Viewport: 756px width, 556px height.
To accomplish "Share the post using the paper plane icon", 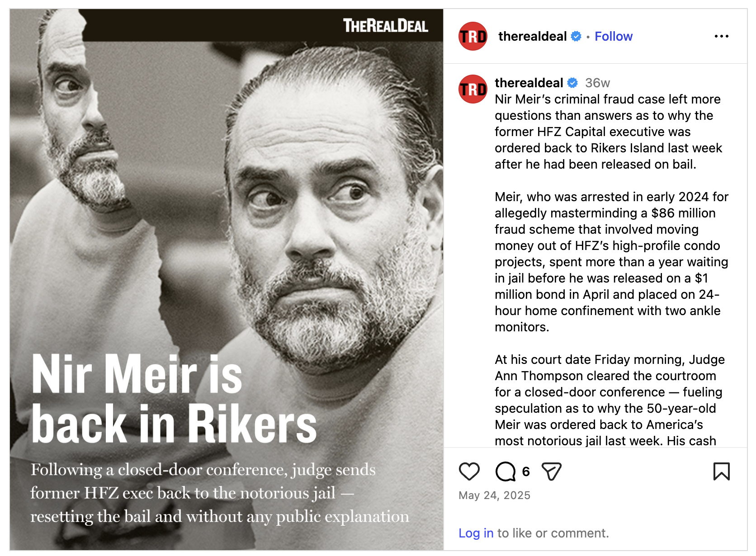I will [551, 471].
